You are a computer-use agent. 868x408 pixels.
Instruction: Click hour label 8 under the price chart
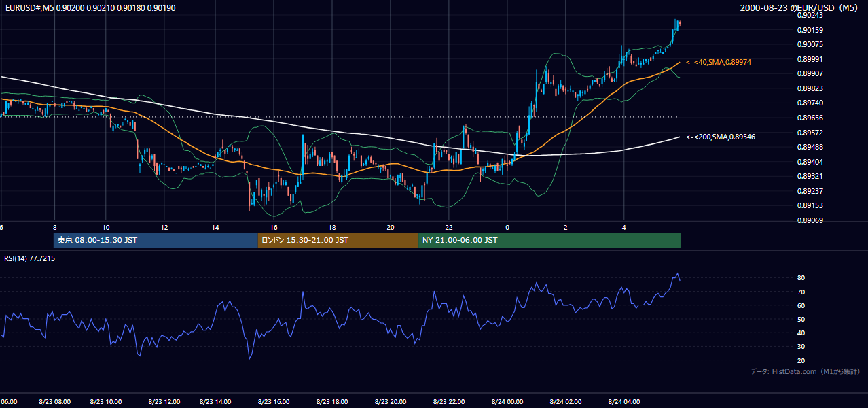(x=54, y=227)
